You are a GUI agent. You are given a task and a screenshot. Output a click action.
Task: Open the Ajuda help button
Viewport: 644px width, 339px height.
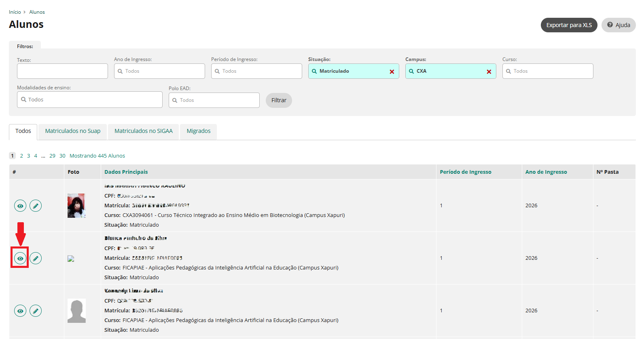pos(619,25)
